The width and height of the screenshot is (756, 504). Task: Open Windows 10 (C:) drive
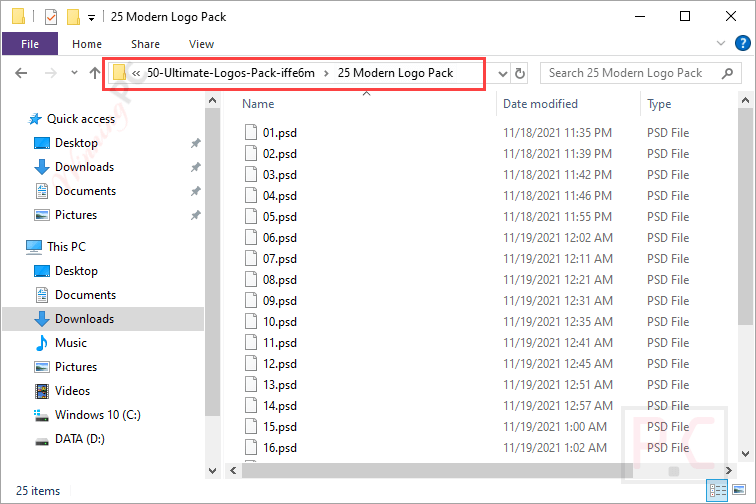[x=97, y=415]
